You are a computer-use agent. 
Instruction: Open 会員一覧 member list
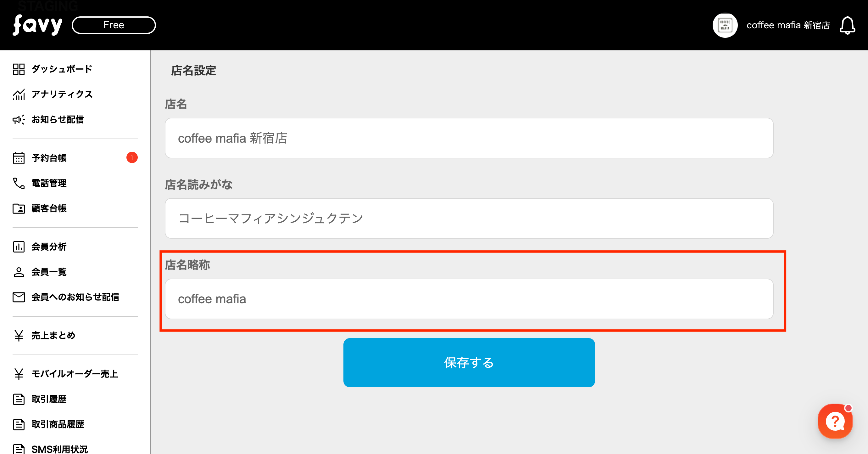49,272
